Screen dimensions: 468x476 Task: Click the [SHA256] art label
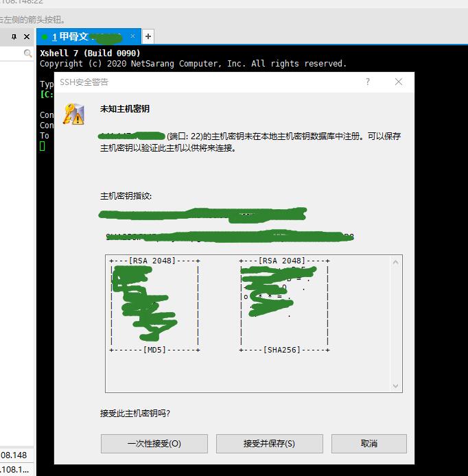click(282, 350)
